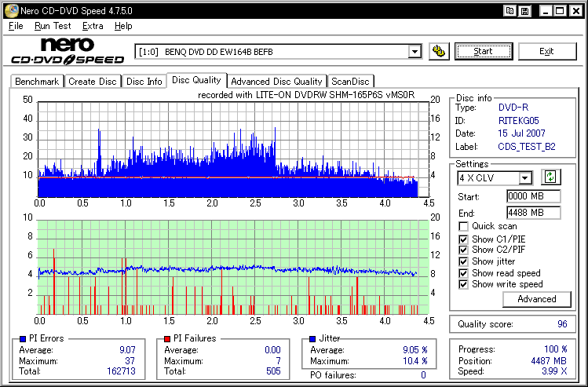
Task: Click the blue PI Errors legend square
Action: point(23,339)
